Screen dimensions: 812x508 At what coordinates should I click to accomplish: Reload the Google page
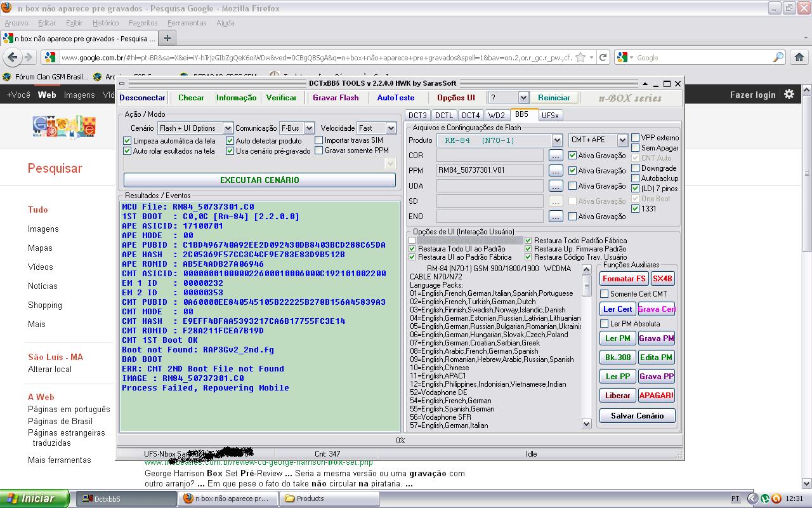coord(603,57)
